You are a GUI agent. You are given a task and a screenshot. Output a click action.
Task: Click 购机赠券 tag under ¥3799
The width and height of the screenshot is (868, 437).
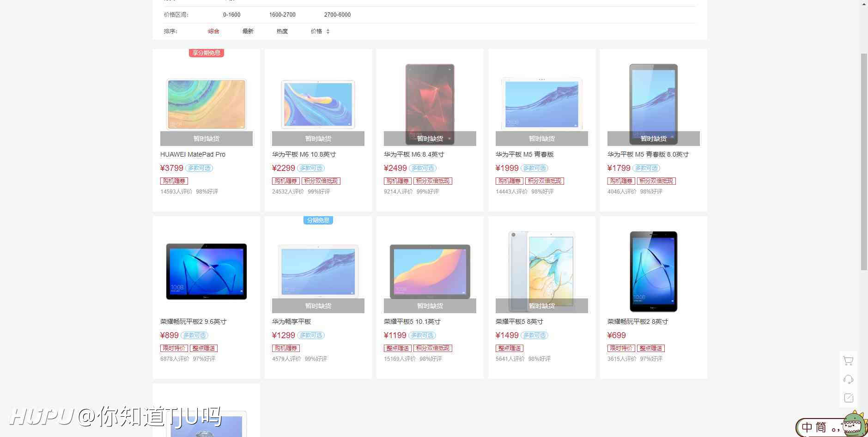174,181
